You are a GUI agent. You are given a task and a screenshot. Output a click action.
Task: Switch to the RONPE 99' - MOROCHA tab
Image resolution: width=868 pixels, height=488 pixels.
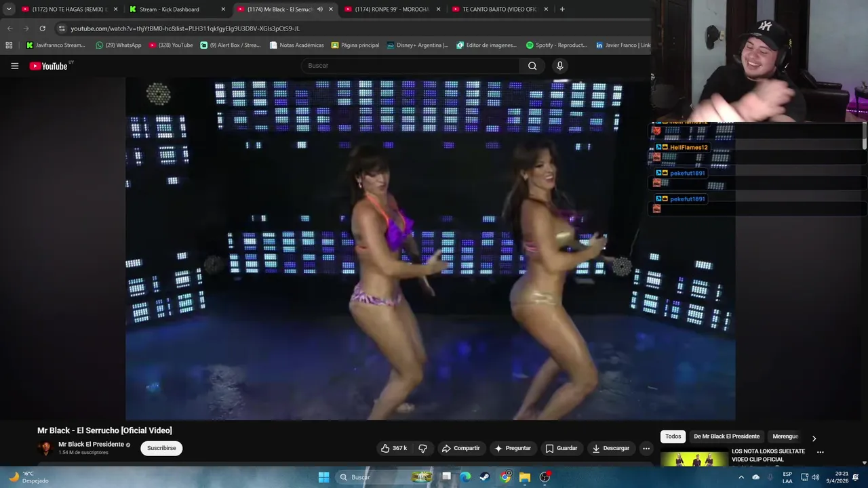coord(392,9)
